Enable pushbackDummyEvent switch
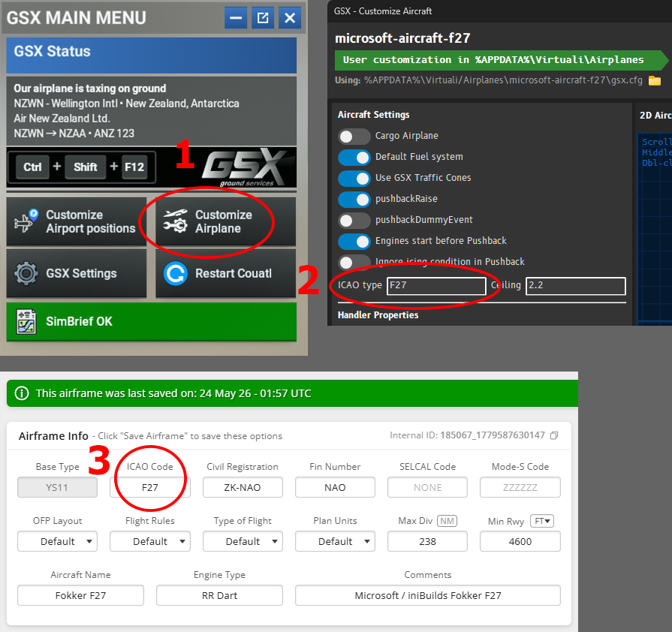 coord(354,220)
